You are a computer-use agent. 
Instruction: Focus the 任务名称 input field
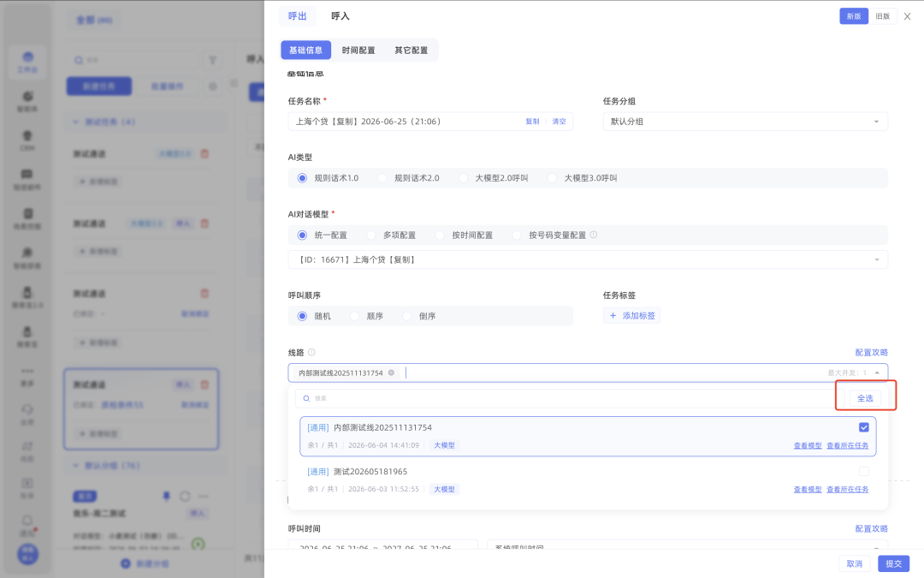click(430, 122)
